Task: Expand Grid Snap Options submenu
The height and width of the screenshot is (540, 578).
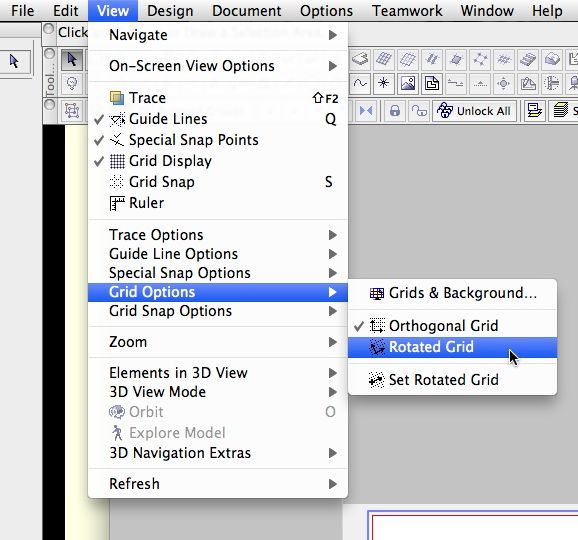Action: click(x=218, y=311)
